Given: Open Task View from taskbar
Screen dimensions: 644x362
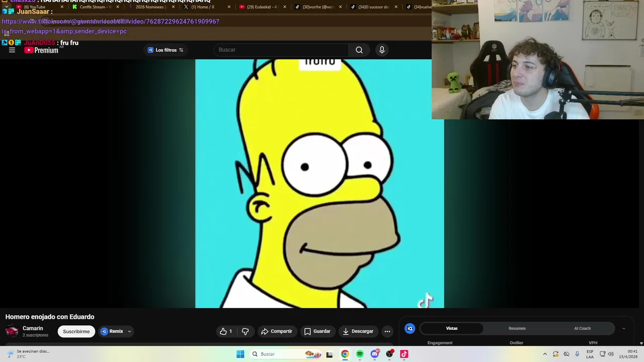Looking at the screenshot, I should coord(330,354).
